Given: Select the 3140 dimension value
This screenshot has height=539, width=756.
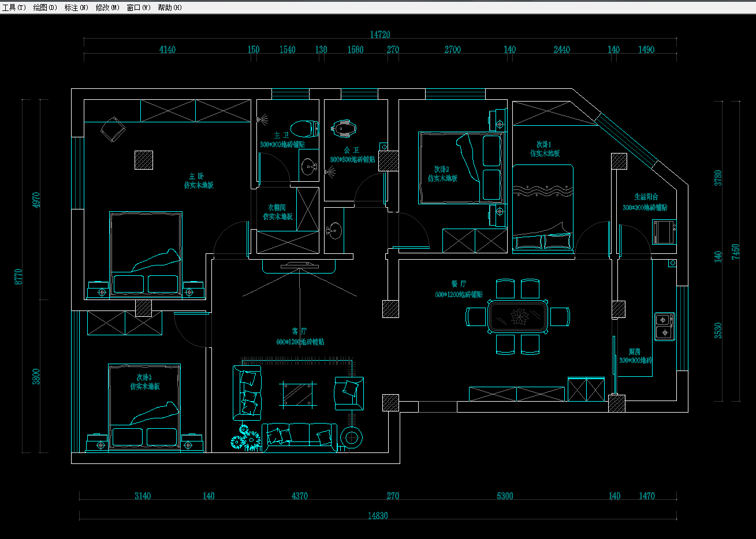Looking at the screenshot, I should 143,496.
